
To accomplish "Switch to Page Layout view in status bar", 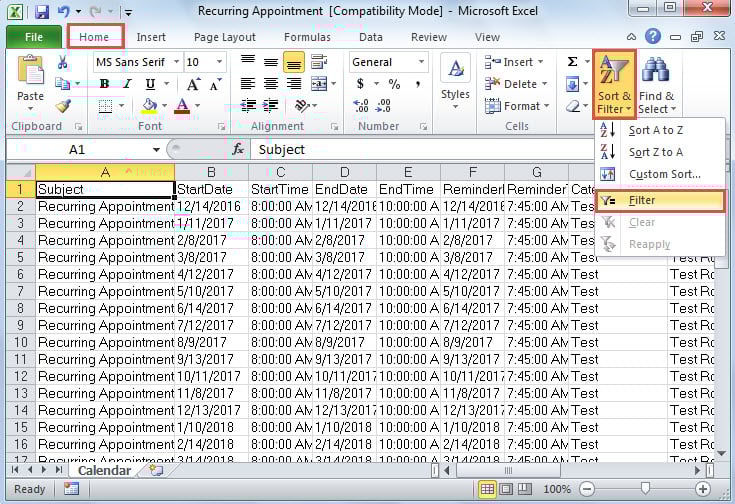I will pyautogui.click(x=506, y=489).
